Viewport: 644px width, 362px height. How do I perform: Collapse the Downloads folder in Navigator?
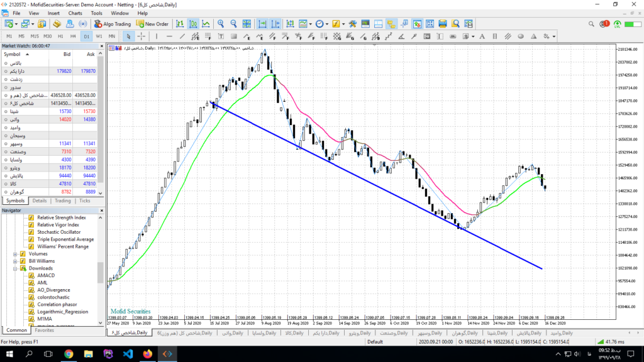15,268
